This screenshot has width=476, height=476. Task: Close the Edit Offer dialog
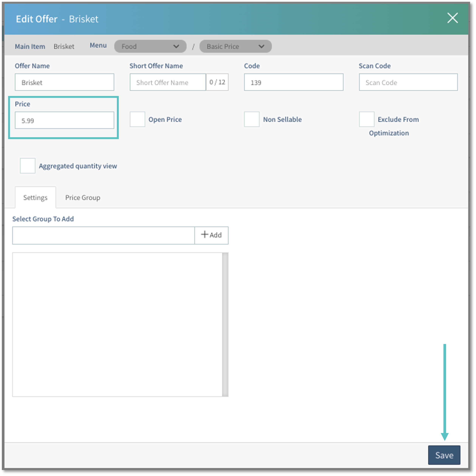pos(452,18)
